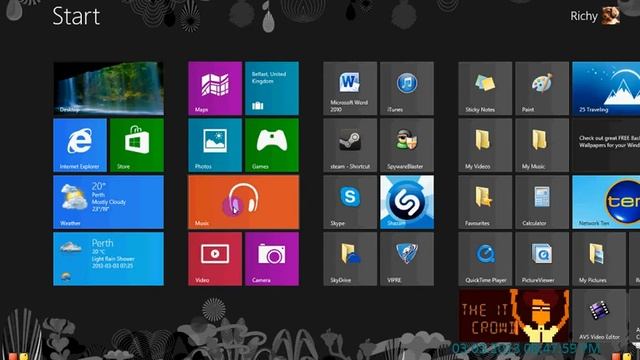Launch Microsoft Word 2010
The width and height of the screenshot is (640, 360).
(x=350, y=88)
